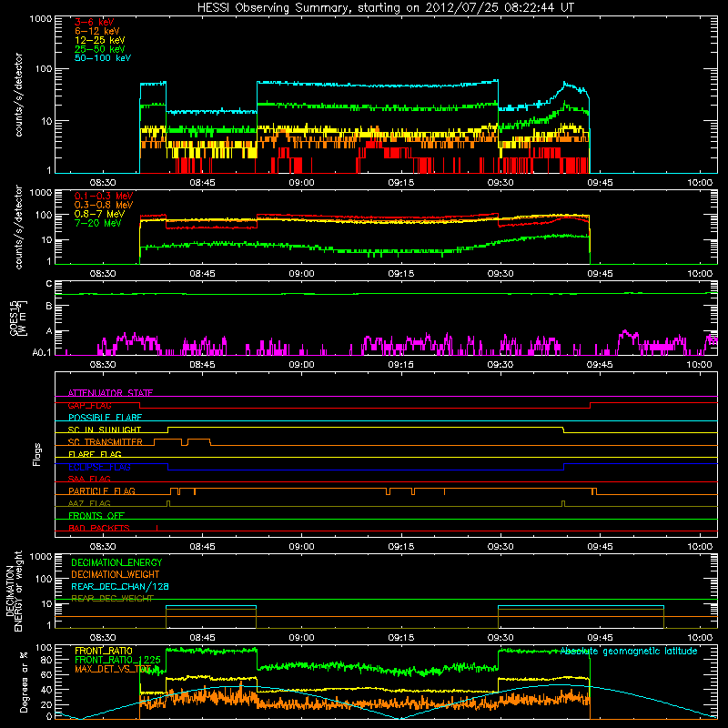Click the 0.3-0.8 MeV legend label
Image resolution: width=728 pixels, height=728 pixels.
coord(104,205)
